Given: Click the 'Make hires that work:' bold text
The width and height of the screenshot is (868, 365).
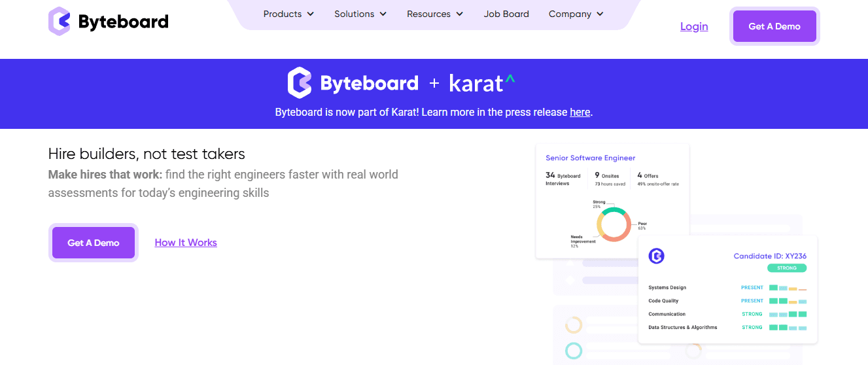Looking at the screenshot, I should 105,175.
